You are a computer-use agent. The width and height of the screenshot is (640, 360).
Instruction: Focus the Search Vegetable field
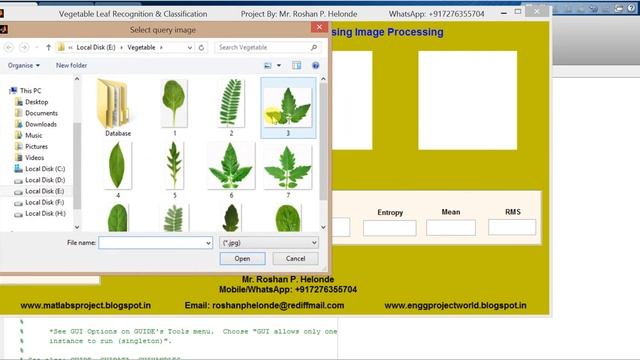pos(263,47)
